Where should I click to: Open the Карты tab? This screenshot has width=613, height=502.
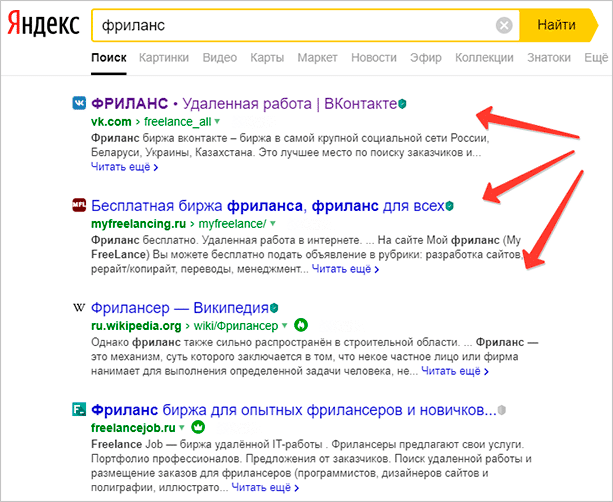267,57
